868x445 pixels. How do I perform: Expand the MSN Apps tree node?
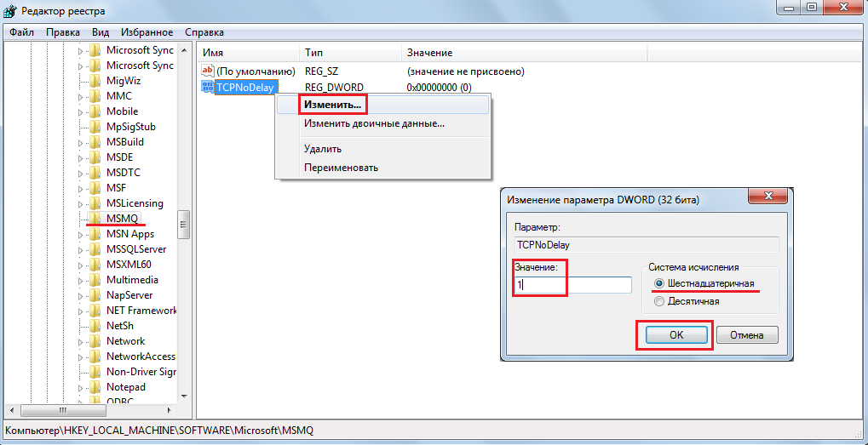coord(80,234)
